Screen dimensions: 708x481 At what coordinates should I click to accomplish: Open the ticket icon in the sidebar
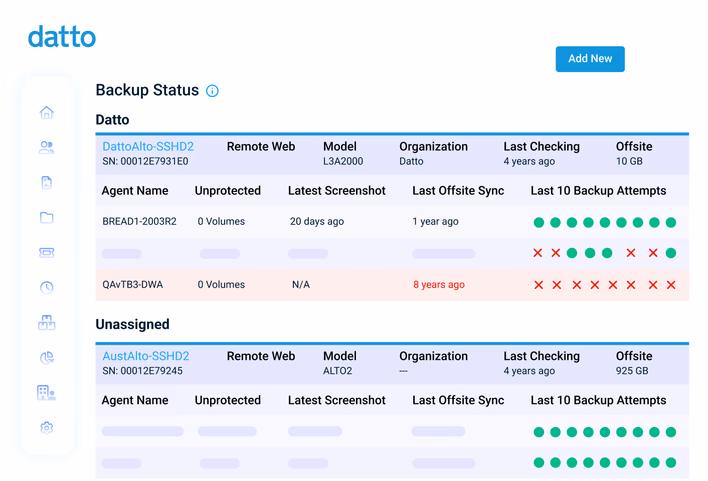pos(47,252)
